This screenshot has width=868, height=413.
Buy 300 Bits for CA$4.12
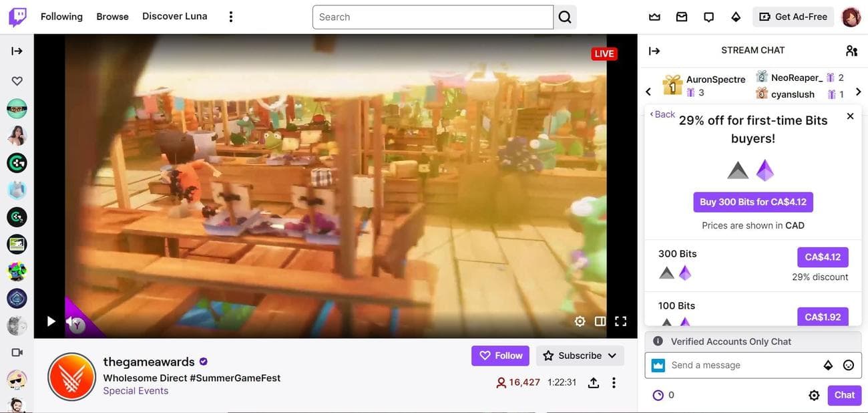(x=752, y=201)
